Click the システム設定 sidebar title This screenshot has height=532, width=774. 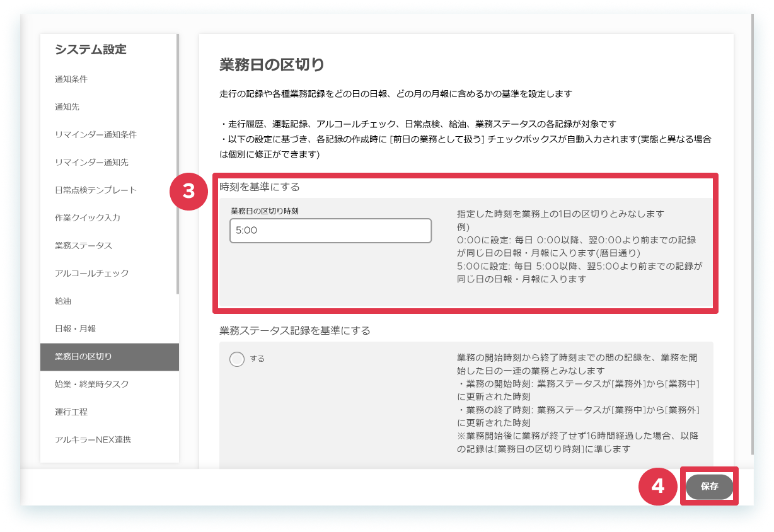coord(91,49)
